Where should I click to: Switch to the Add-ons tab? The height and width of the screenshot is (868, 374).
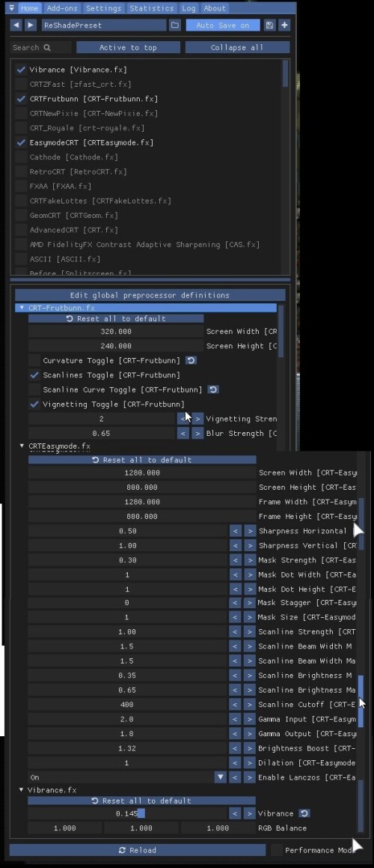tap(62, 8)
